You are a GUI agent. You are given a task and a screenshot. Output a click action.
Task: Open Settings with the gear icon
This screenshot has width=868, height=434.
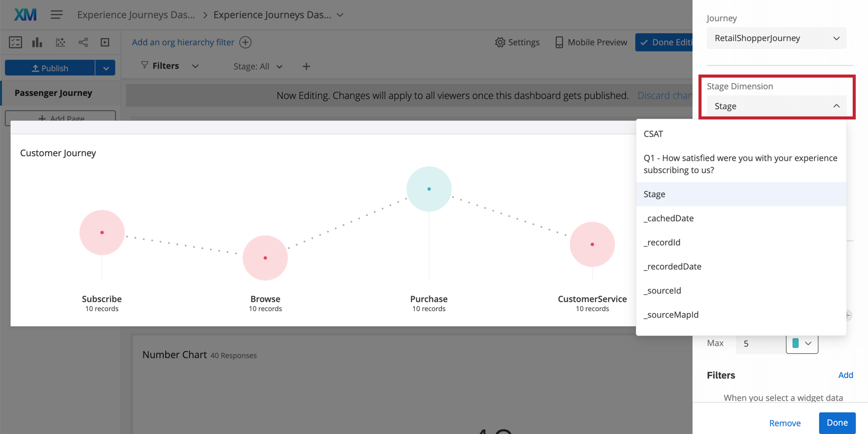pyautogui.click(x=517, y=42)
